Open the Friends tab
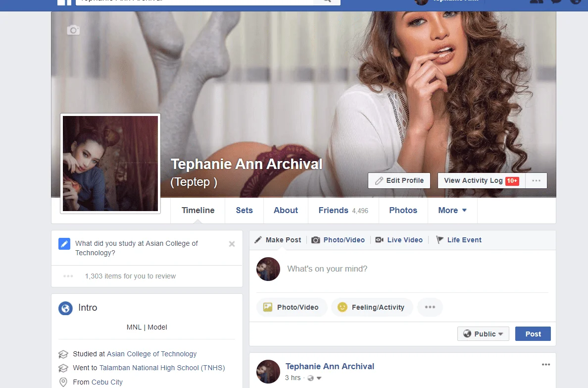588x388 pixels. [x=343, y=210]
